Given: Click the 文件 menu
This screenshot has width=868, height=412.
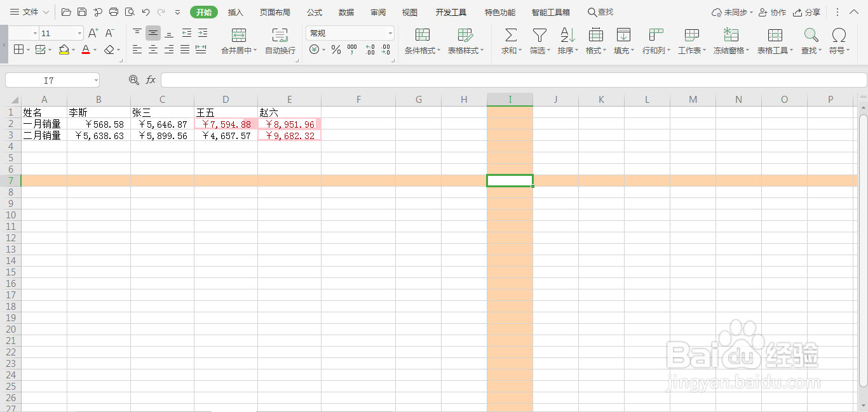Looking at the screenshot, I should point(29,11).
